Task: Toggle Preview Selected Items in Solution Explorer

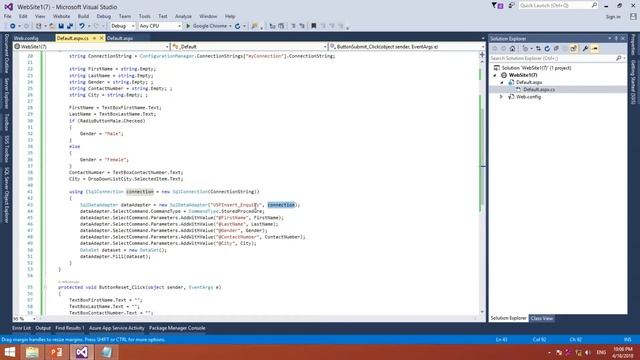Action: click(x=595, y=49)
